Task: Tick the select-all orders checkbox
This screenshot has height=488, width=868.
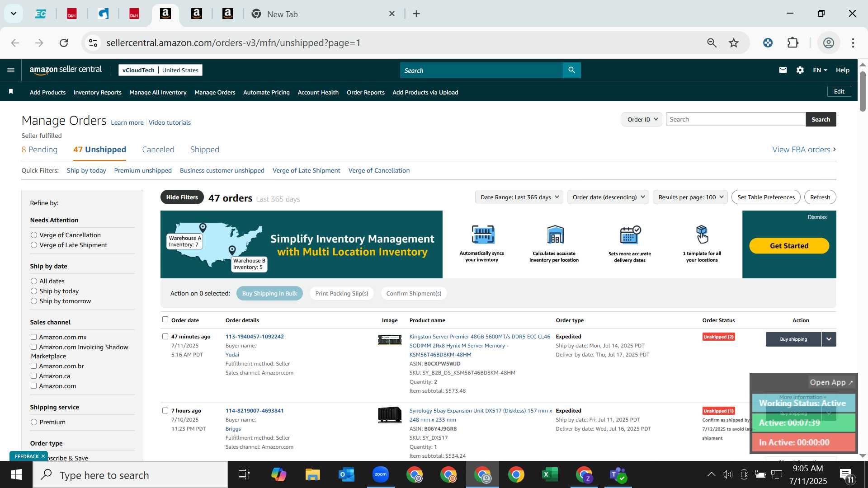Action: click(x=165, y=319)
